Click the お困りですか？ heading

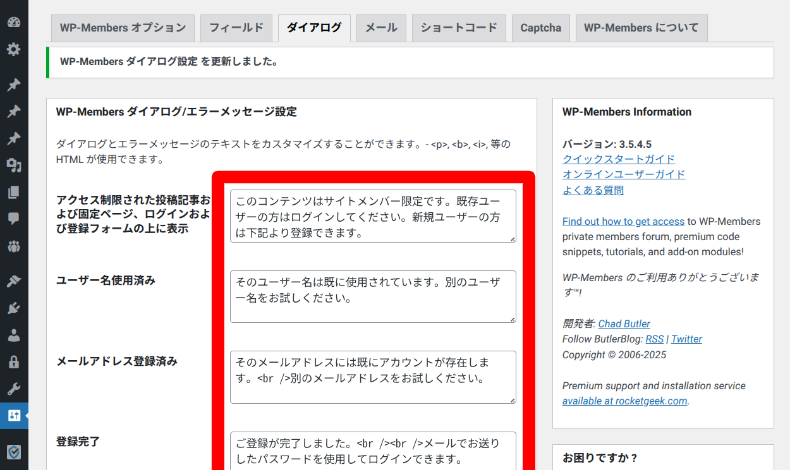pyautogui.click(x=600, y=458)
